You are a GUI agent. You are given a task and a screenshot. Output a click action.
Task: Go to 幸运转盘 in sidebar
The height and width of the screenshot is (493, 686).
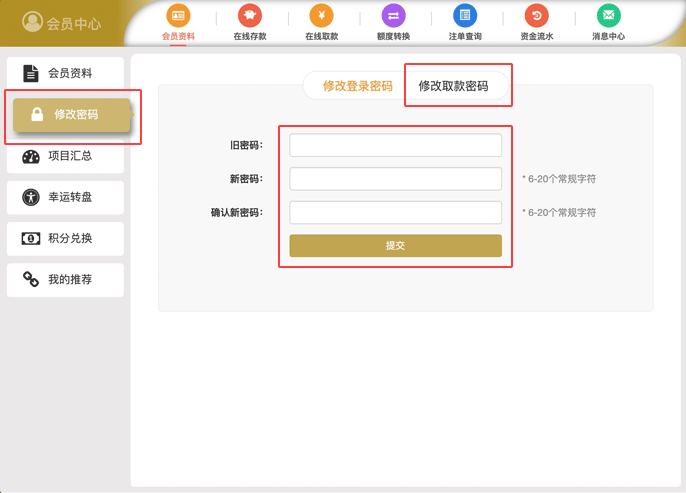[x=65, y=197]
